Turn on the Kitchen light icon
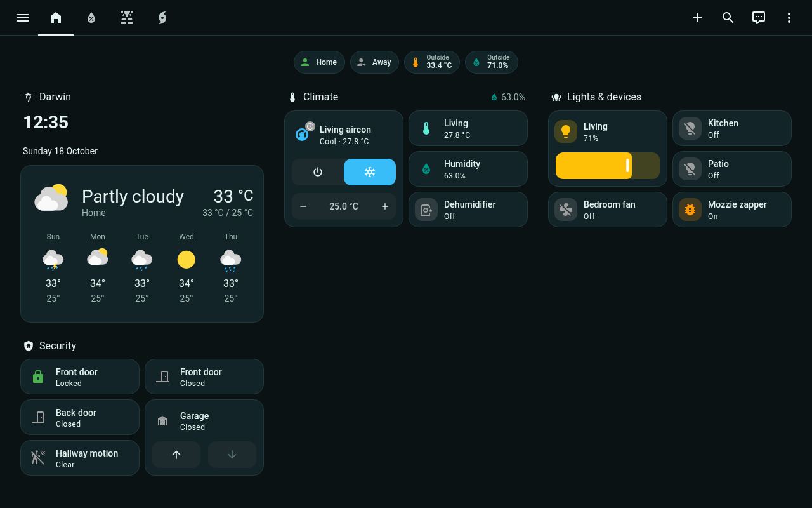The width and height of the screenshot is (812, 508). pyautogui.click(x=690, y=128)
